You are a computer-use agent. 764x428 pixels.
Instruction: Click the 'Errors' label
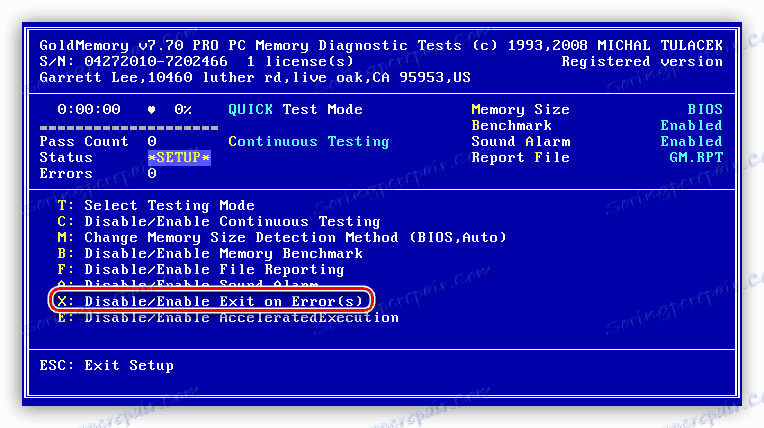point(66,174)
